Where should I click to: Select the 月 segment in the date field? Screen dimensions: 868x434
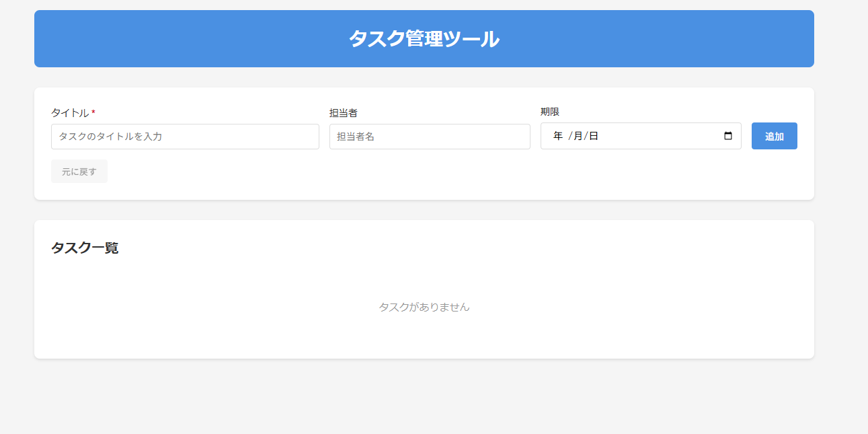[x=578, y=136]
